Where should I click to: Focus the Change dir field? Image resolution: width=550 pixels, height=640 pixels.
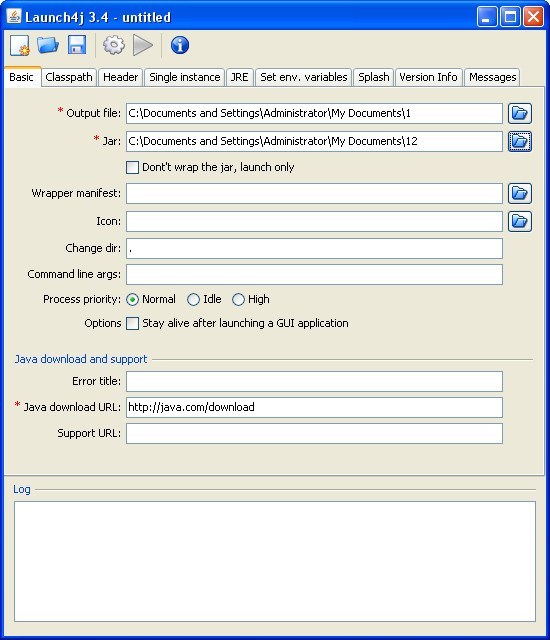click(x=314, y=249)
